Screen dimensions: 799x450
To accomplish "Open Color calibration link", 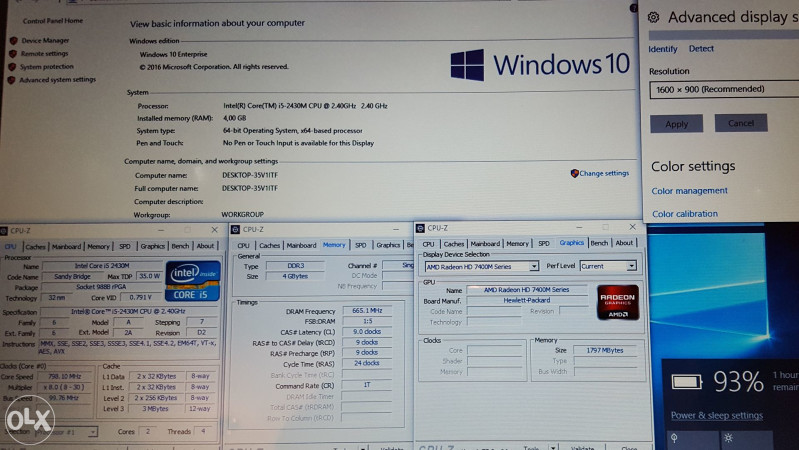I will point(685,214).
